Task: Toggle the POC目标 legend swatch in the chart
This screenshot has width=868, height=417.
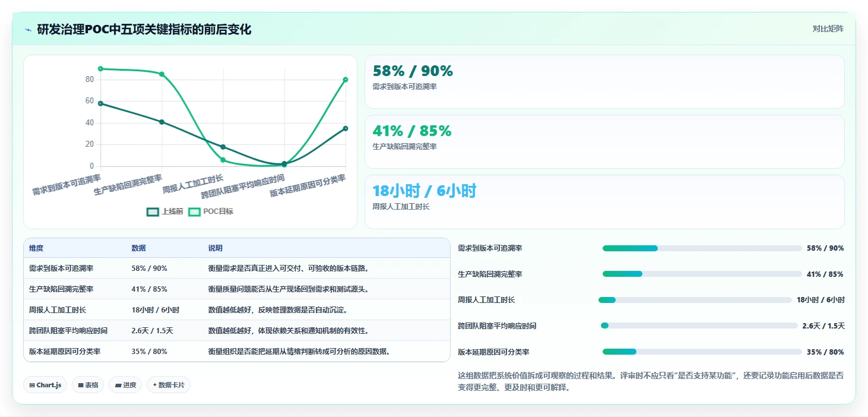Action: (194, 211)
